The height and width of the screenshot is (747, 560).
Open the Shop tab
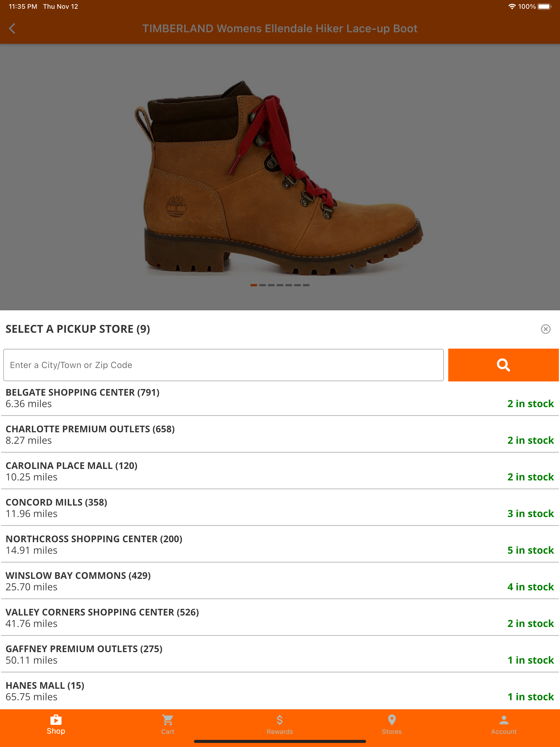point(56,725)
